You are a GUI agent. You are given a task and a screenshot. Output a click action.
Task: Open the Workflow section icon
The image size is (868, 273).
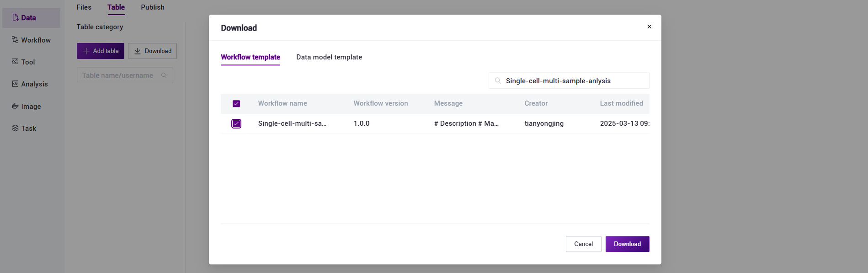[x=15, y=40]
